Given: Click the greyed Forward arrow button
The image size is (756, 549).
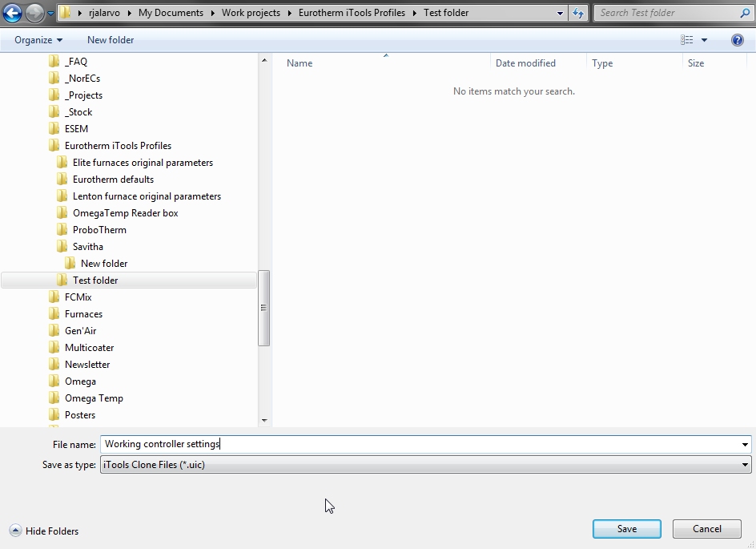Looking at the screenshot, I should [34, 13].
